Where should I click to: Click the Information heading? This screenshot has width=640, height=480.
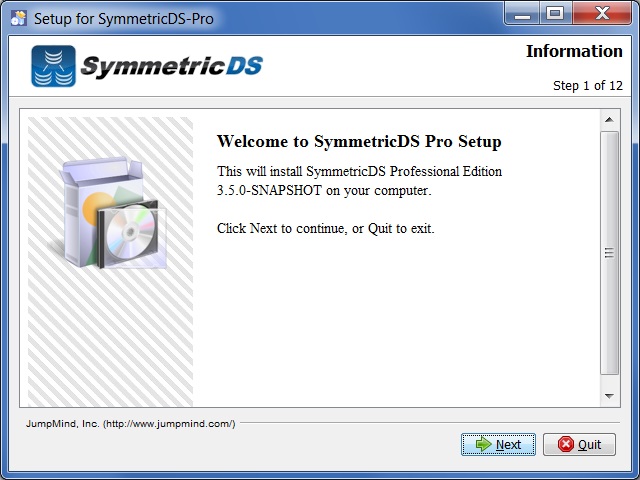574,51
